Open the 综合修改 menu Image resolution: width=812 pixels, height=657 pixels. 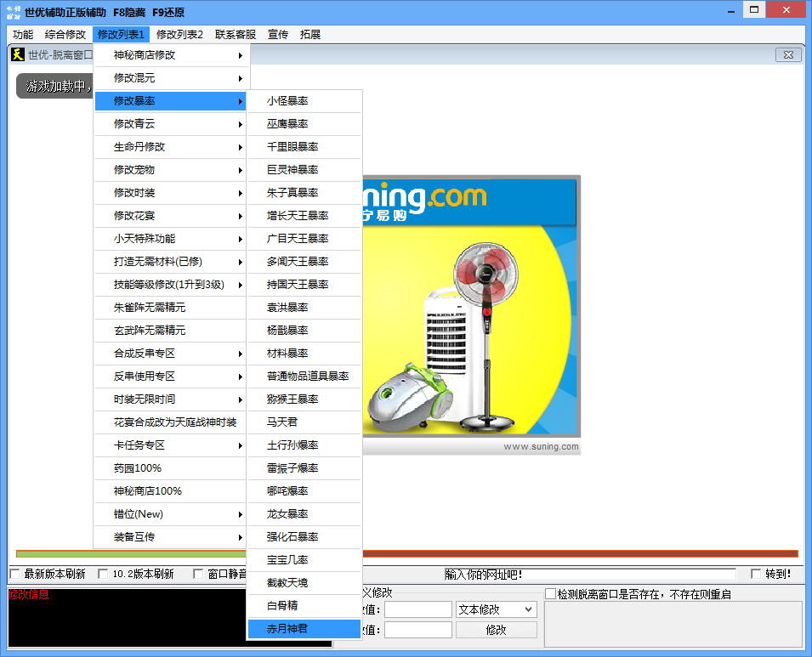(x=65, y=35)
